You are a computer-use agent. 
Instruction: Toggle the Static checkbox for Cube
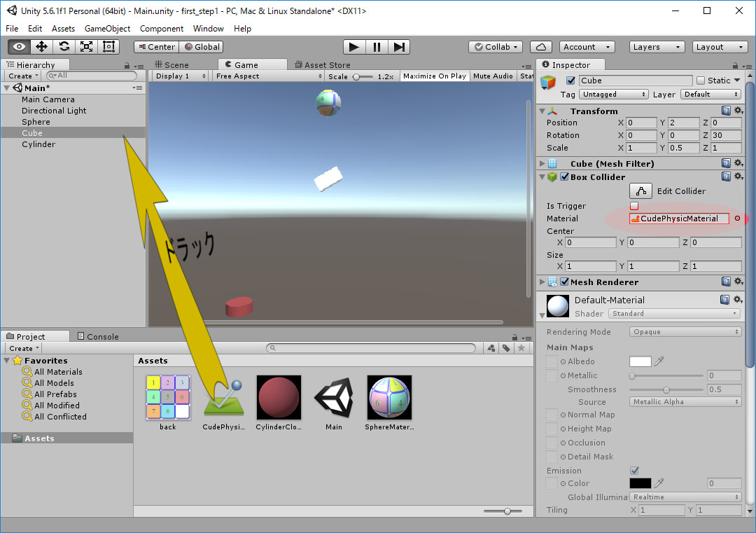tap(701, 81)
